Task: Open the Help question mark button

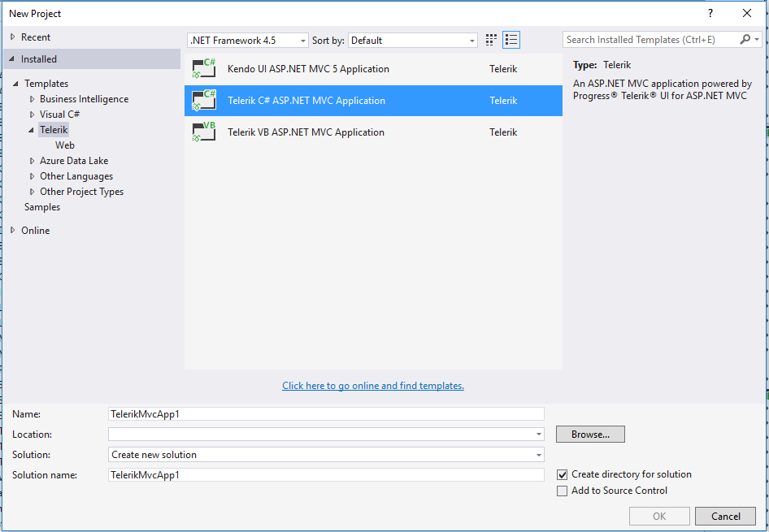Action: [x=710, y=13]
